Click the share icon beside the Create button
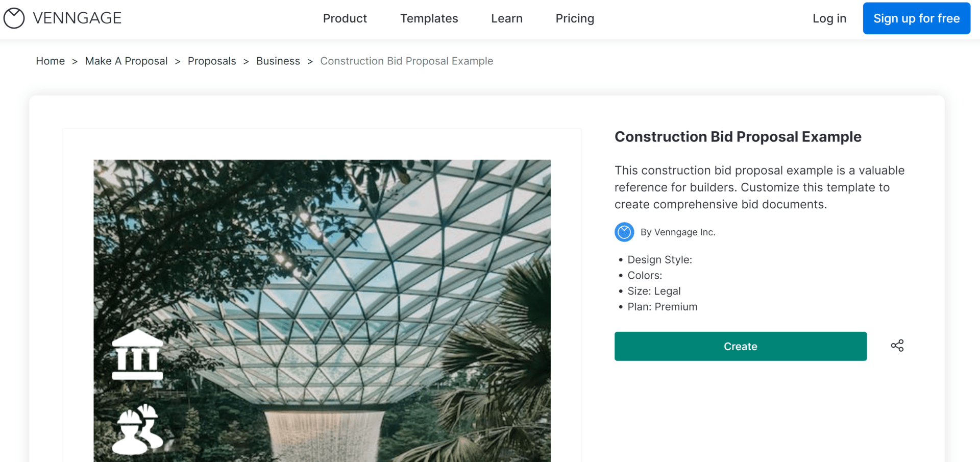The image size is (980, 462). (897, 346)
